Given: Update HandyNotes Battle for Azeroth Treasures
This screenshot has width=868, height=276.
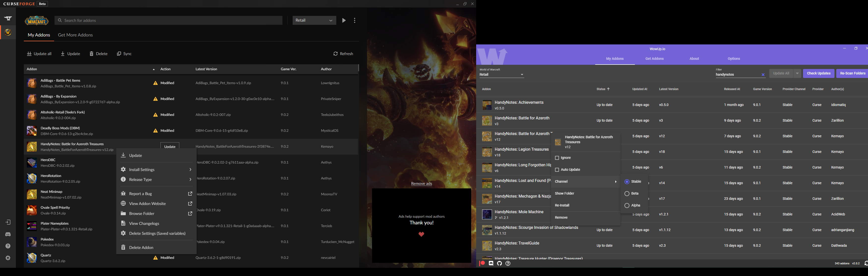Looking at the screenshot, I should [169, 146].
